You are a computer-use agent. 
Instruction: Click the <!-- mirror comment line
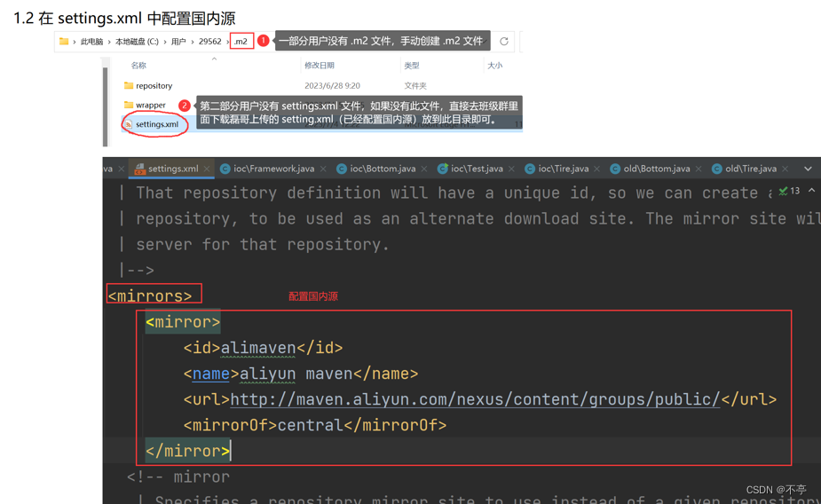[178, 476]
